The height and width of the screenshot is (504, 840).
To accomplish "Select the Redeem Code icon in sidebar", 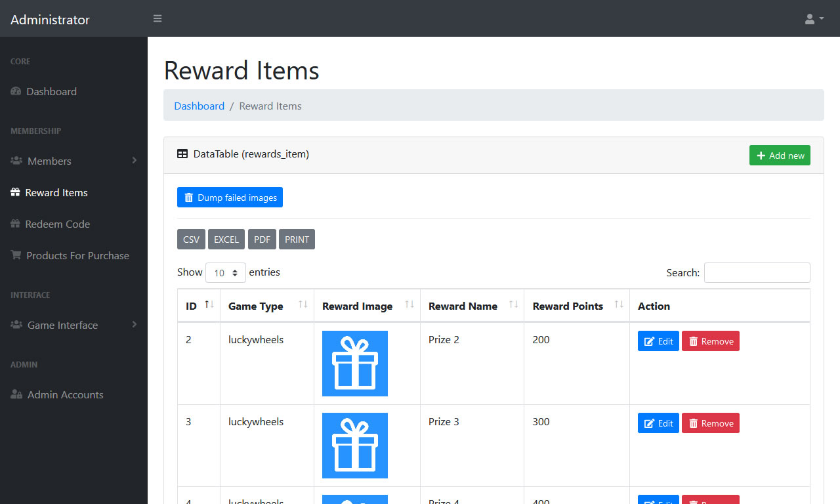I will (14, 224).
